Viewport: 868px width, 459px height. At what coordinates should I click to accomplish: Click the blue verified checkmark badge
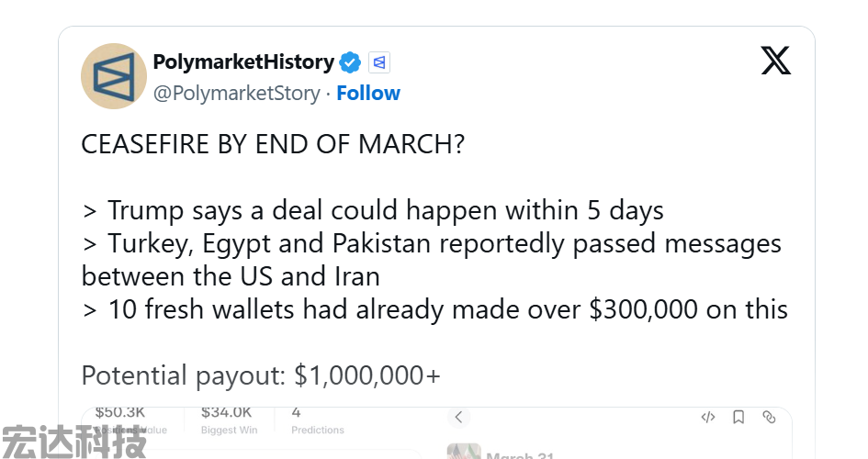coord(350,62)
